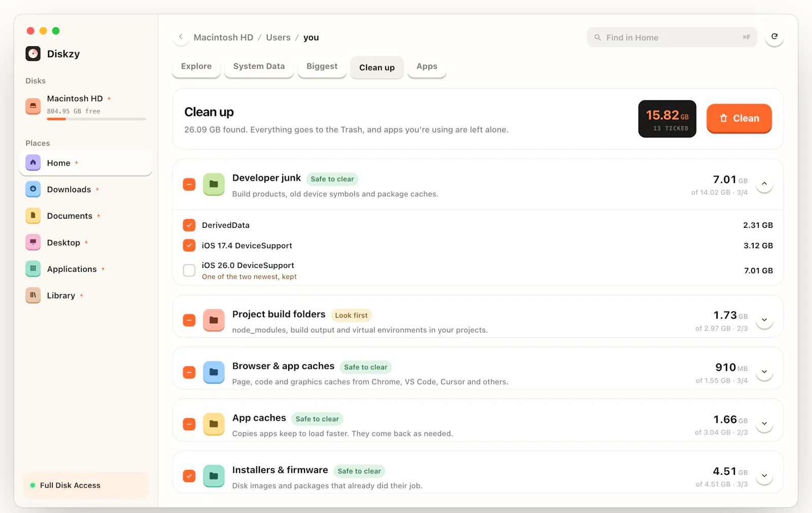The height and width of the screenshot is (513, 812).
Task: Click the refresh icon button
Action: pyautogui.click(x=774, y=37)
